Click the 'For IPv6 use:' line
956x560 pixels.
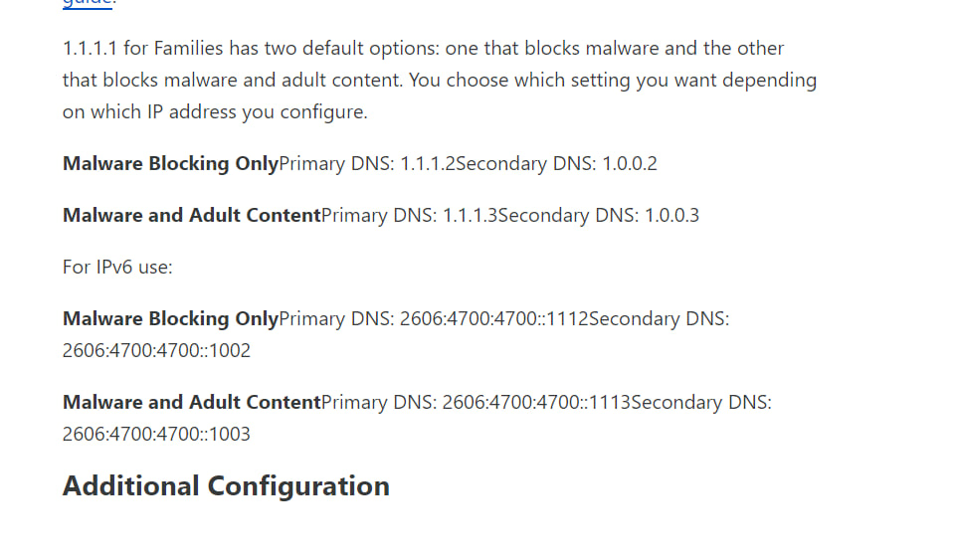[x=117, y=268]
